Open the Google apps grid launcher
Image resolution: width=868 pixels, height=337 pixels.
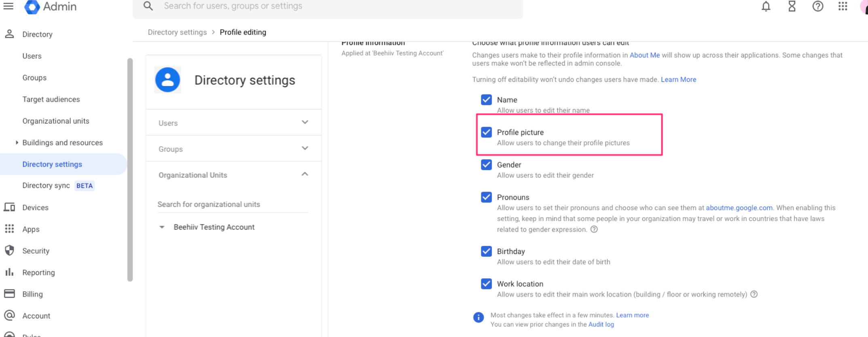coord(843,6)
